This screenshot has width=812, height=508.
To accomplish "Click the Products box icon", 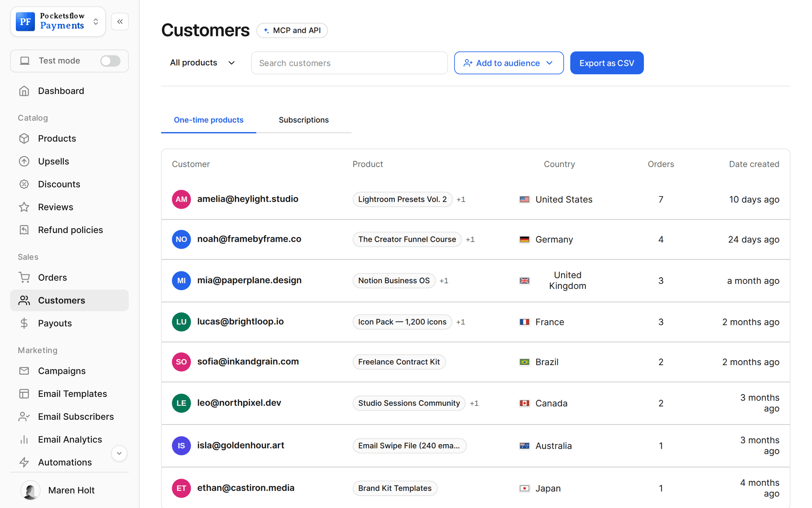I will (x=24, y=139).
